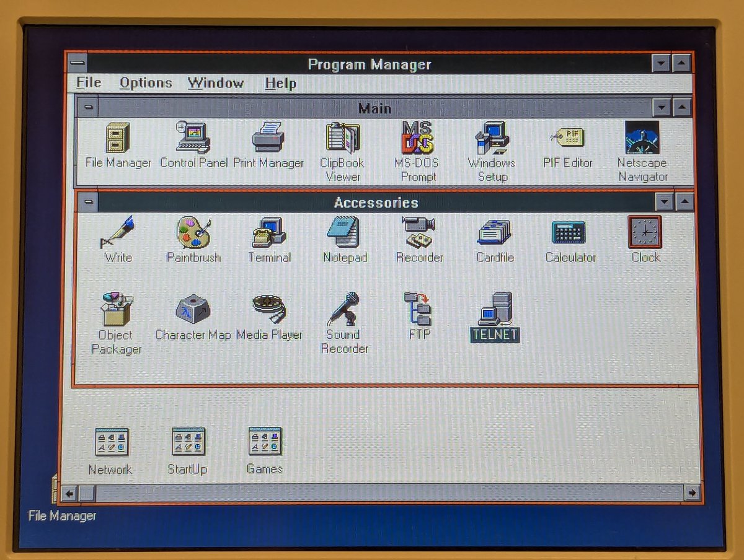Screen dimensions: 744x560
Task: Open the Notepad icon
Action: [344, 232]
